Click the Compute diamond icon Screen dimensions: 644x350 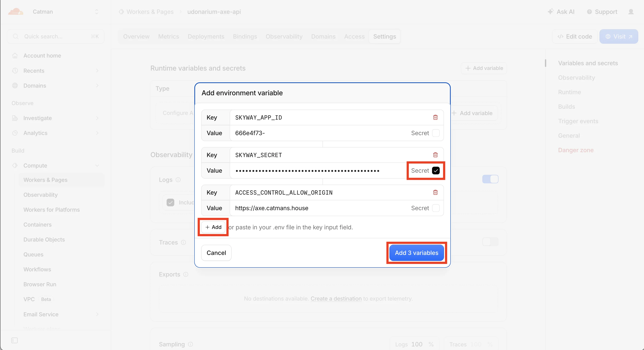coord(15,165)
